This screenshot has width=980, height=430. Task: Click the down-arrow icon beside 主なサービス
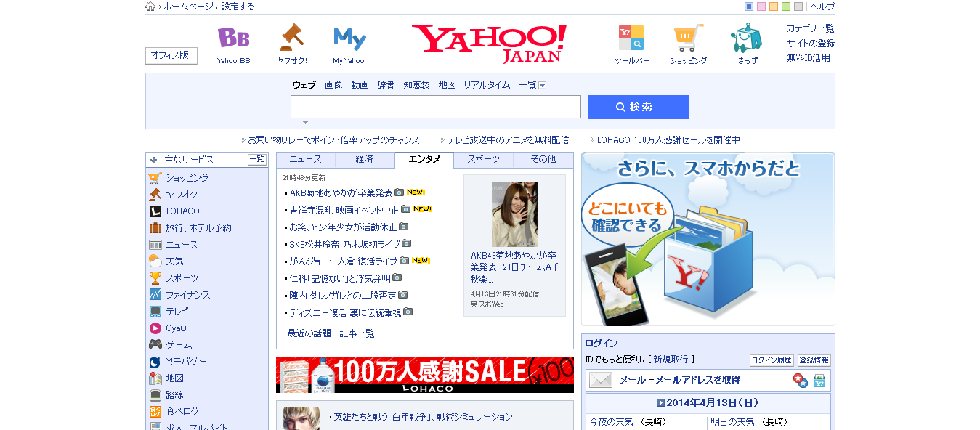click(153, 160)
